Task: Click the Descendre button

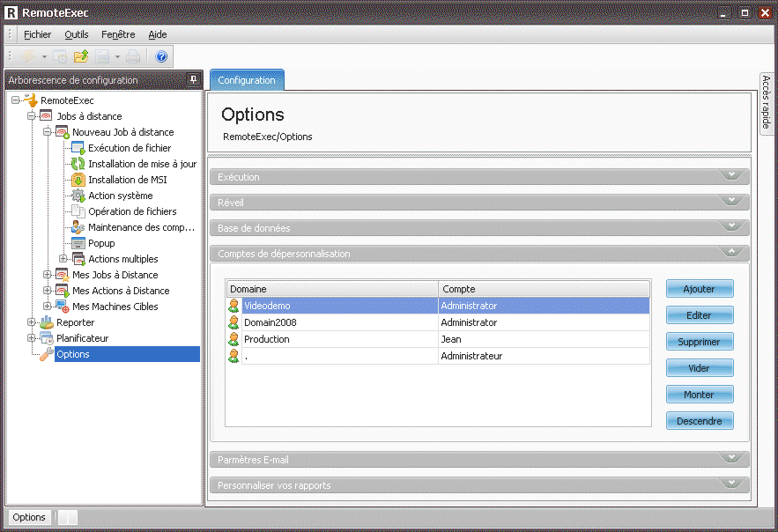Action: 700,420
